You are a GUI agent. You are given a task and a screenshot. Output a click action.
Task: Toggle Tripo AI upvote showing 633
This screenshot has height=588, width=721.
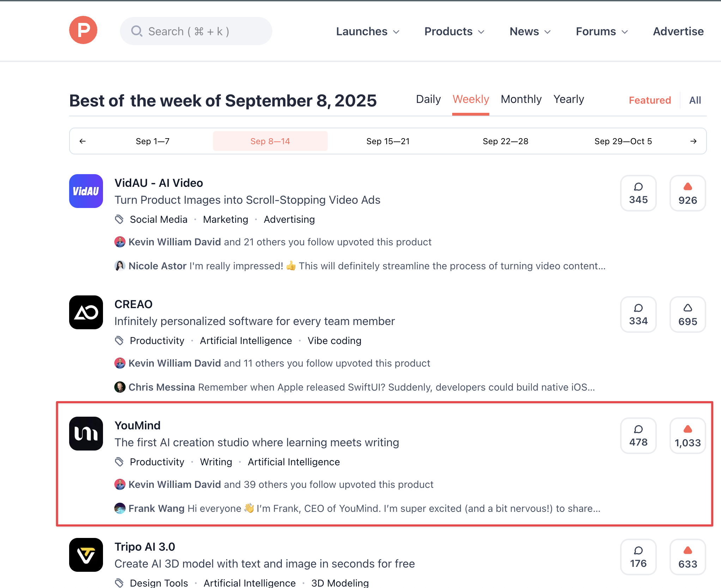687,557
